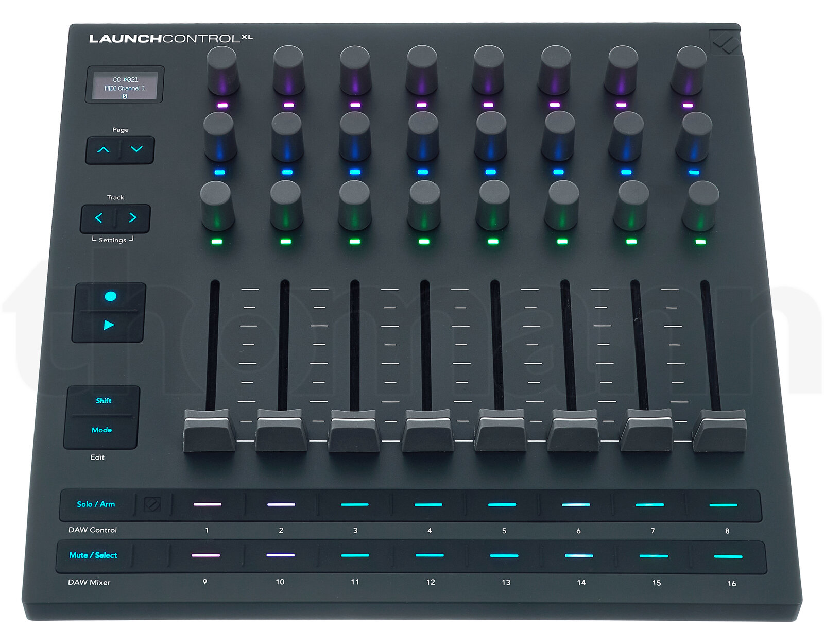824x644 pixels.
Task: Touch the third blue-lit knob in middle row
Action: (355, 137)
